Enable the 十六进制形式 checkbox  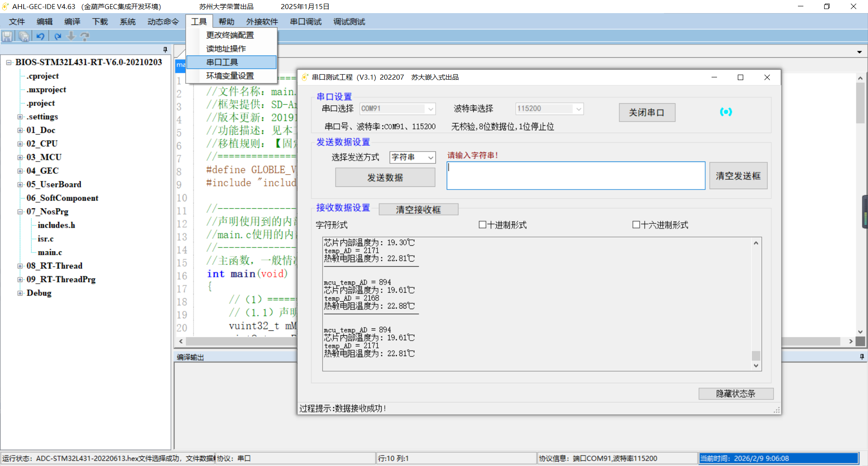pos(636,225)
